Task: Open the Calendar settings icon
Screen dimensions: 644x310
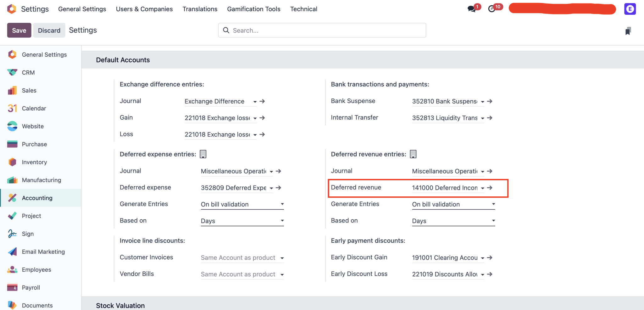Action: pyautogui.click(x=12, y=108)
